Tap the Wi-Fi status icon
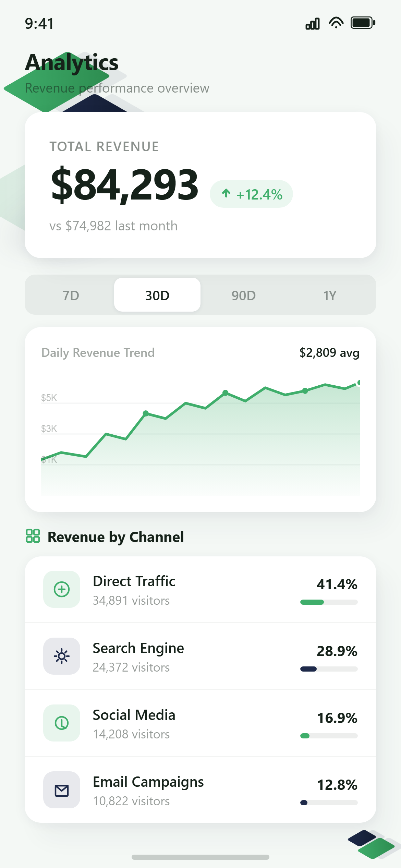 [336, 23]
